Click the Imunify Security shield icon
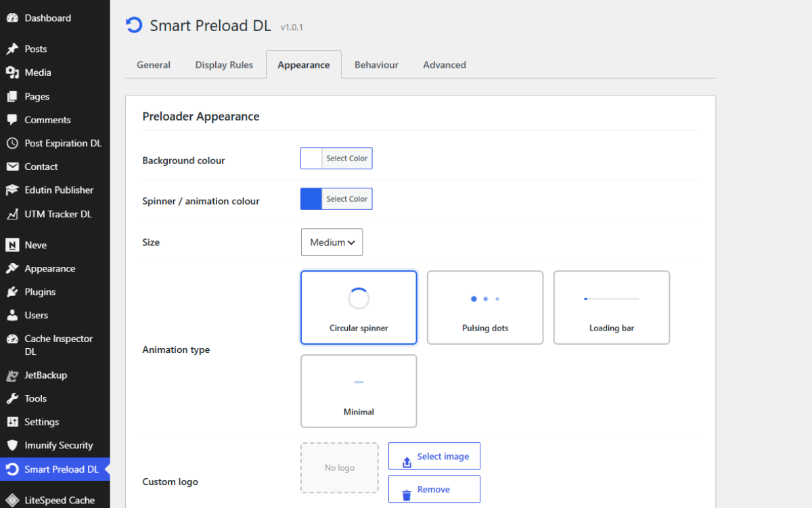Screen dimensions: 812x508 coord(12,446)
